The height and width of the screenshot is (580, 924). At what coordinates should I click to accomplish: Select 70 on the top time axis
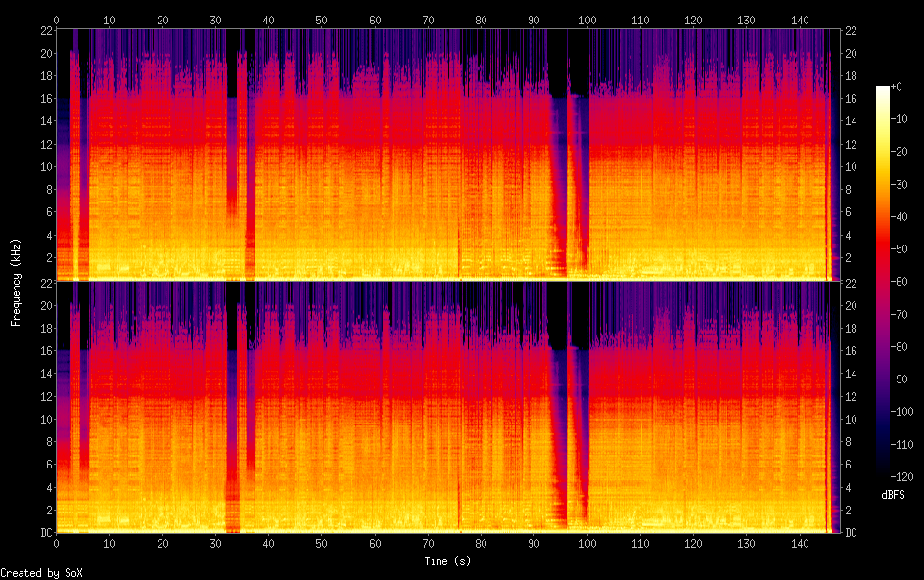click(x=428, y=20)
